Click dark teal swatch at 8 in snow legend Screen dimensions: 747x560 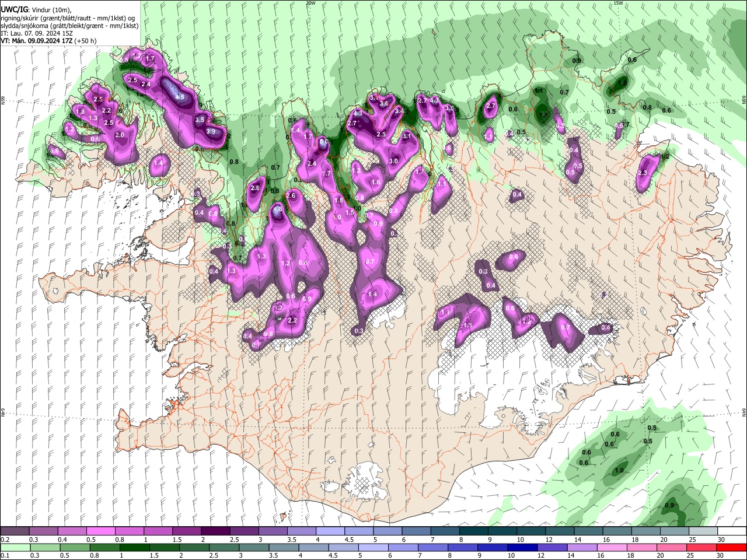473,531
